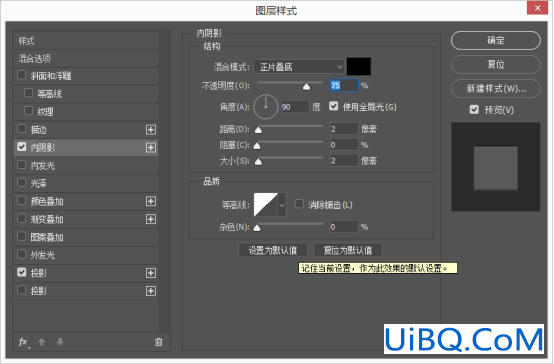Image resolution: width=554 pixels, height=364 pixels.
Task: Click the 距离 value field
Action: click(x=344, y=129)
